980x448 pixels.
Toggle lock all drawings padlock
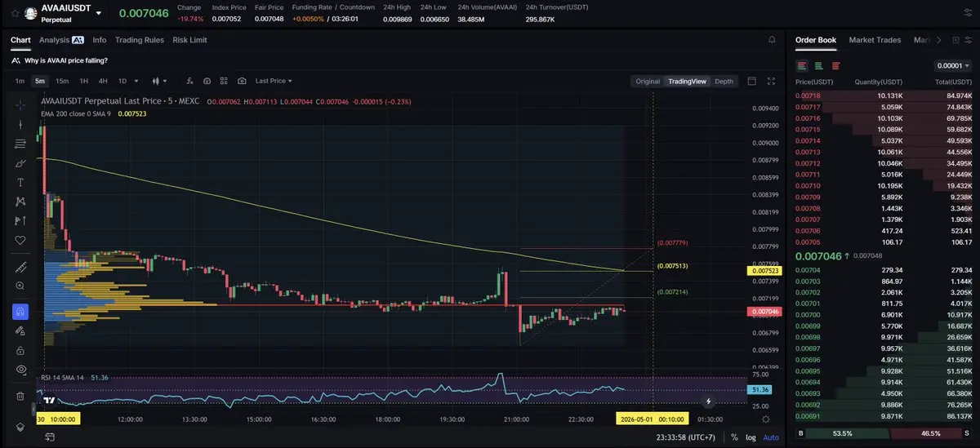20,351
